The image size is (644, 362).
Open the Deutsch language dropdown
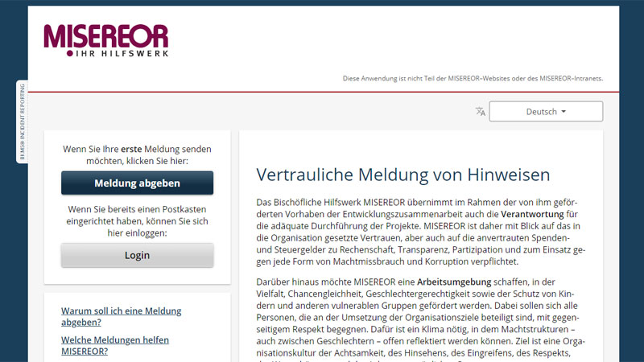pos(546,111)
